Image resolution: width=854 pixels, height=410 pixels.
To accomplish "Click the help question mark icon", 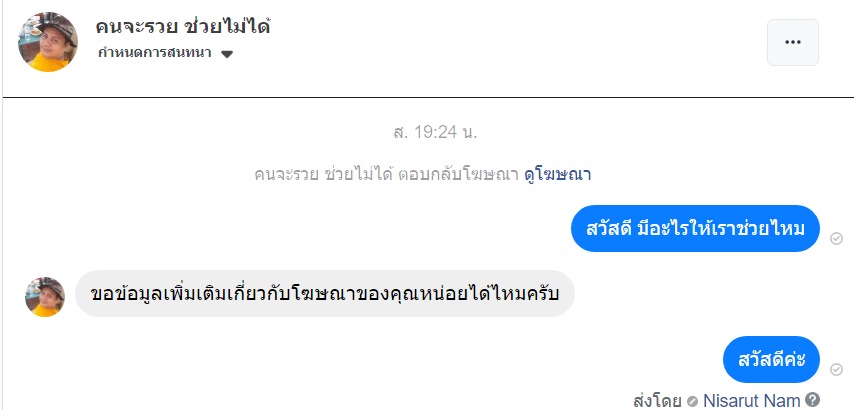I will pyautogui.click(x=813, y=400).
